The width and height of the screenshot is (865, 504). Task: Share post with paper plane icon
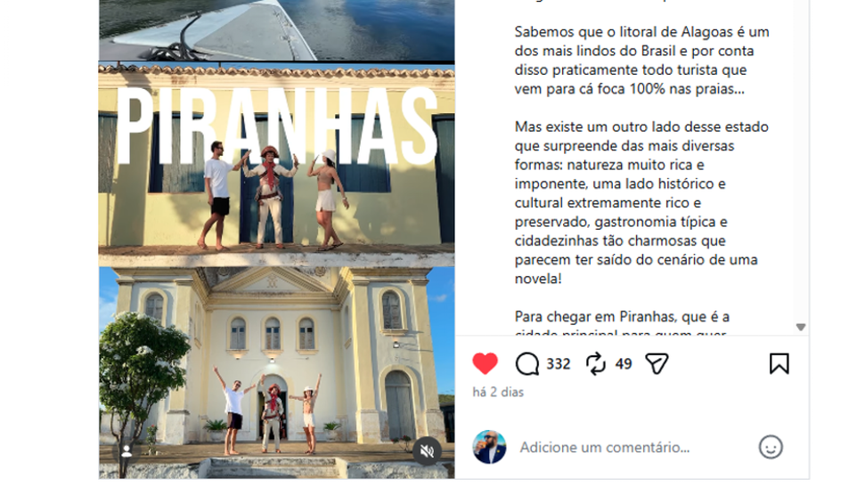(x=657, y=364)
